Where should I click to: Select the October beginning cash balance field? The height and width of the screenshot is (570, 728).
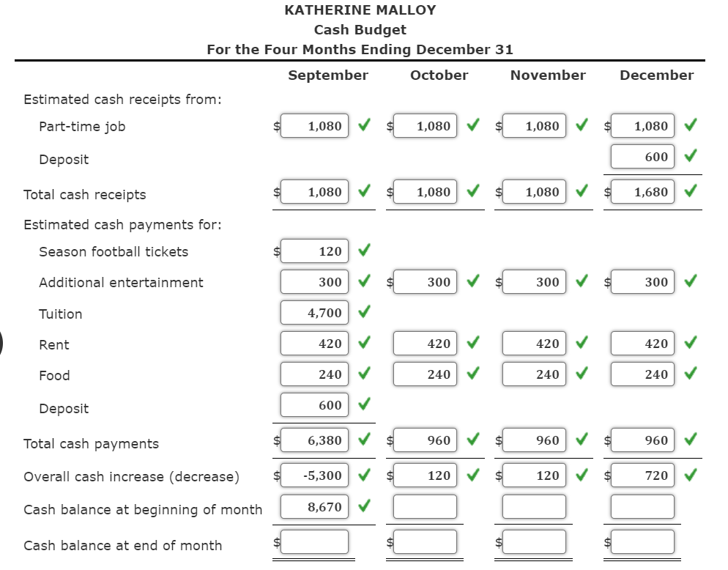click(x=426, y=506)
